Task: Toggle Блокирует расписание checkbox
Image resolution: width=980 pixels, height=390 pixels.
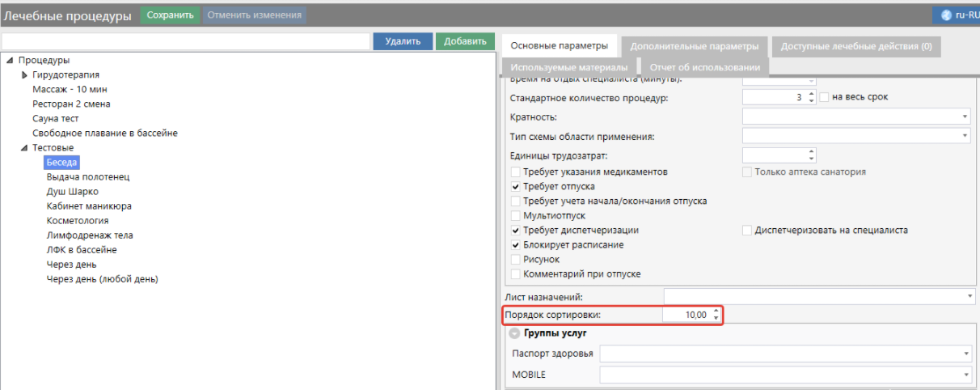Action: click(516, 245)
